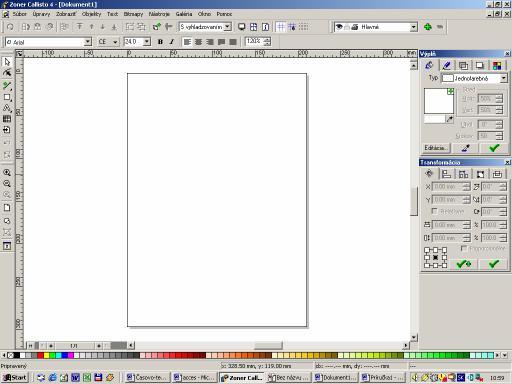Open the font size 24.0 dropdown
Viewport: 512px width, 384px height.
pos(147,42)
